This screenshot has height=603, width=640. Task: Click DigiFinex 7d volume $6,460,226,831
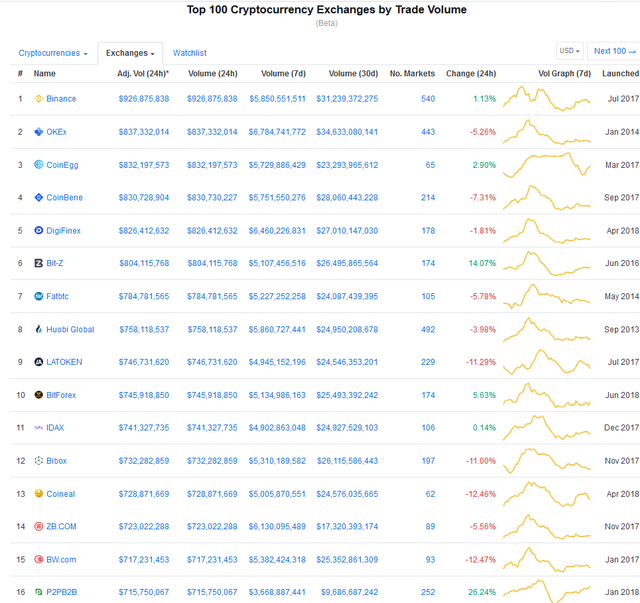coord(277,231)
